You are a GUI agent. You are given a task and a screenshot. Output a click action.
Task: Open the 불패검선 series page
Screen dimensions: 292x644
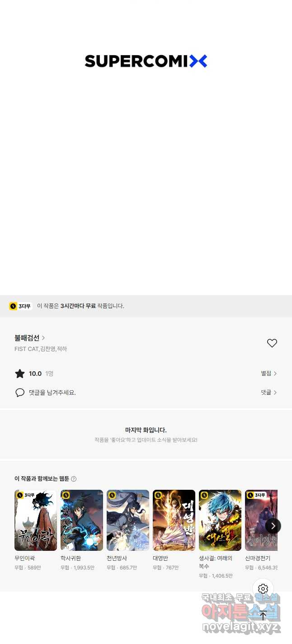[x=30, y=338]
